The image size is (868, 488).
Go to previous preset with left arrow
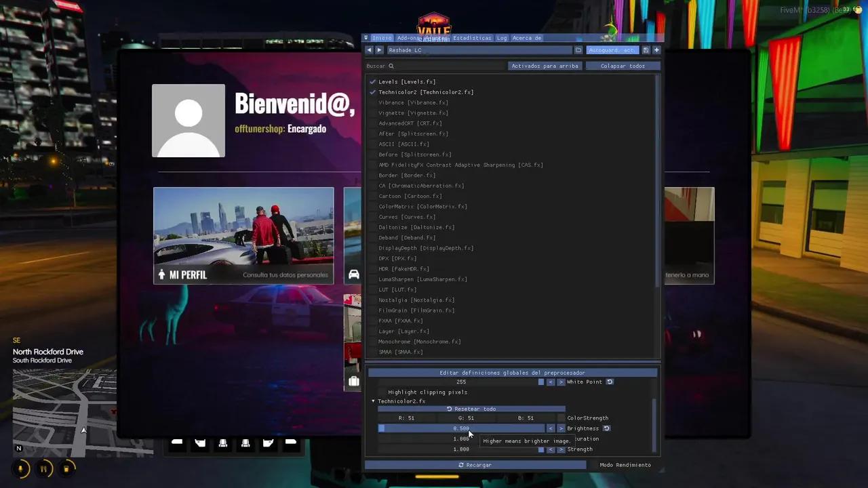(370, 50)
